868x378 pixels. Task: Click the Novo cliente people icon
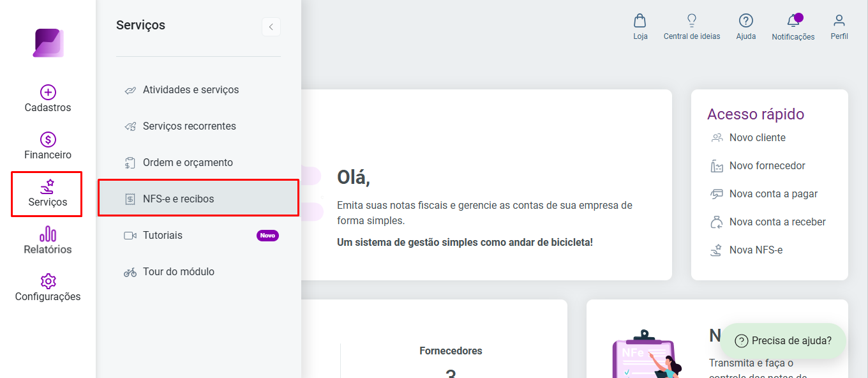pos(717,138)
